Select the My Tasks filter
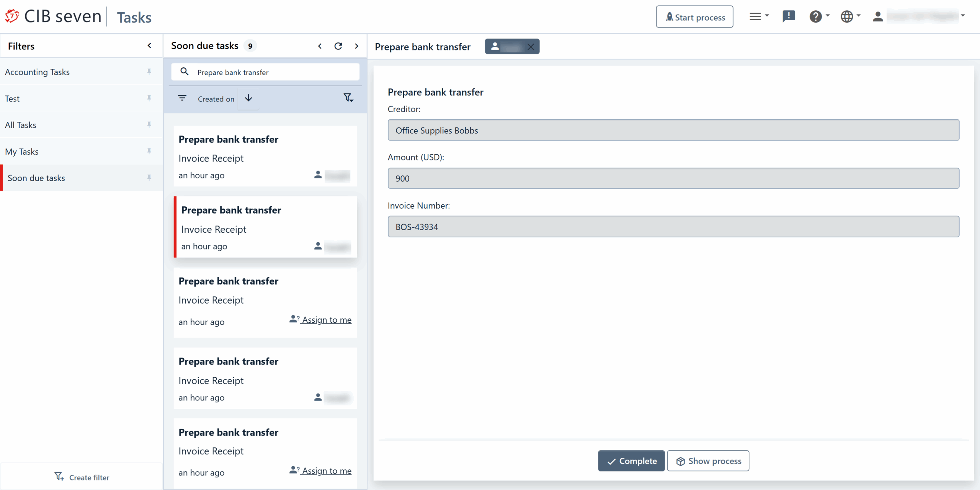Image resolution: width=980 pixels, height=490 pixels. pos(81,152)
